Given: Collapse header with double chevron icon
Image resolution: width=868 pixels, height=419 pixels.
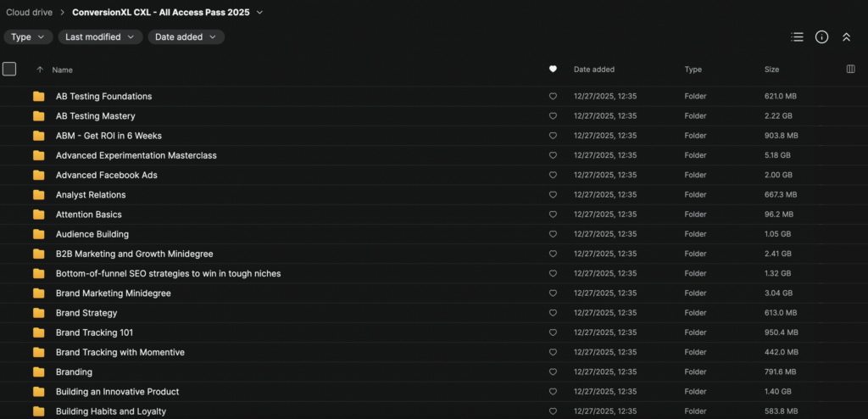Looking at the screenshot, I should (846, 37).
